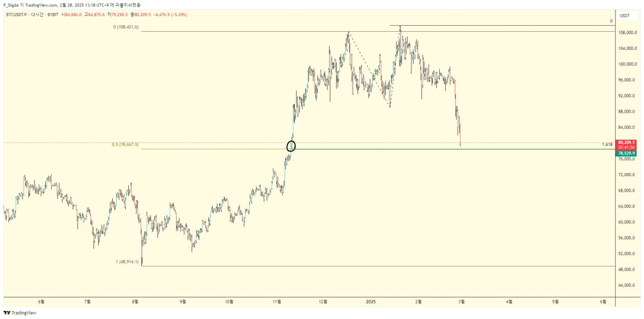Click the 48,000.0 price axis label
This screenshot has width=644, height=319.
coord(627,270)
